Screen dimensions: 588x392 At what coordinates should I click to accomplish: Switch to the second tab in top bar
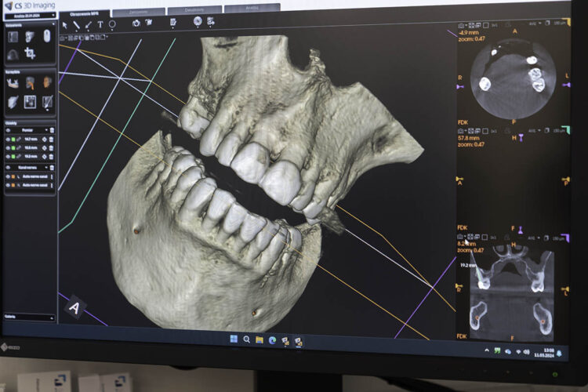point(139,12)
